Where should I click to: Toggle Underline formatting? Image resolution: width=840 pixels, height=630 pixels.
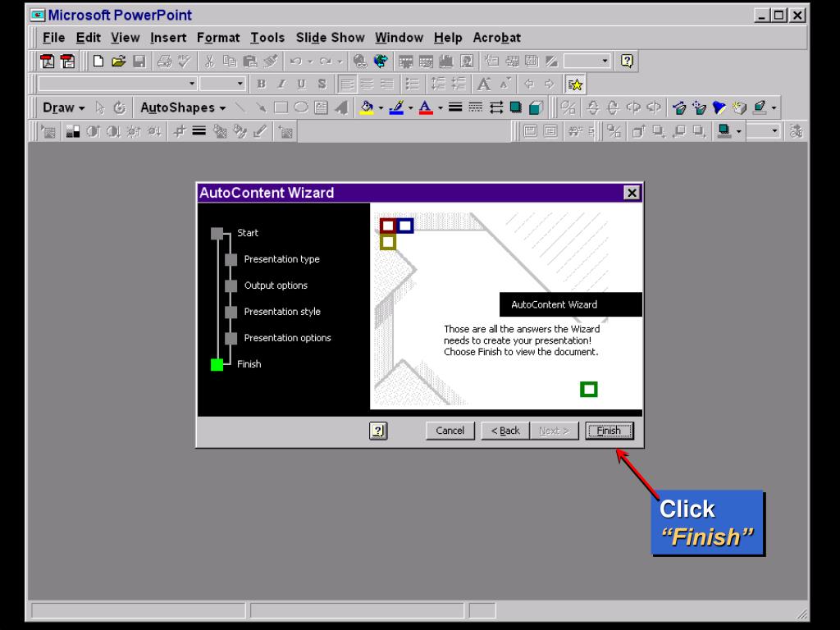(x=302, y=84)
